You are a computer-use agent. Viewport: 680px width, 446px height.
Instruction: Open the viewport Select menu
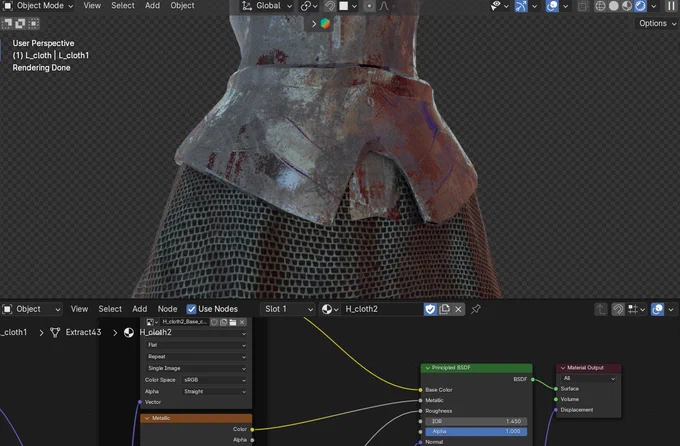[123, 6]
